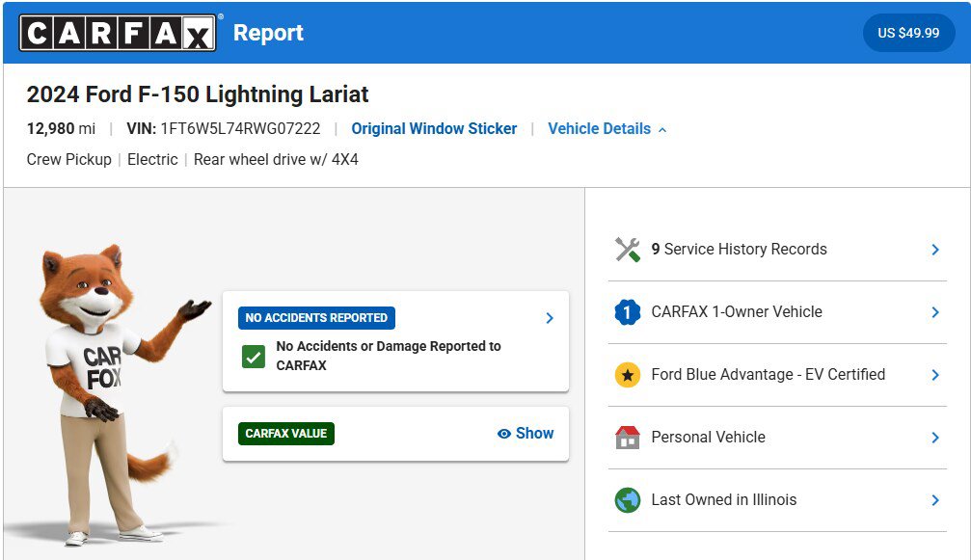Open the Original Window Sticker link
This screenshot has width=971, height=560.
click(x=434, y=129)
